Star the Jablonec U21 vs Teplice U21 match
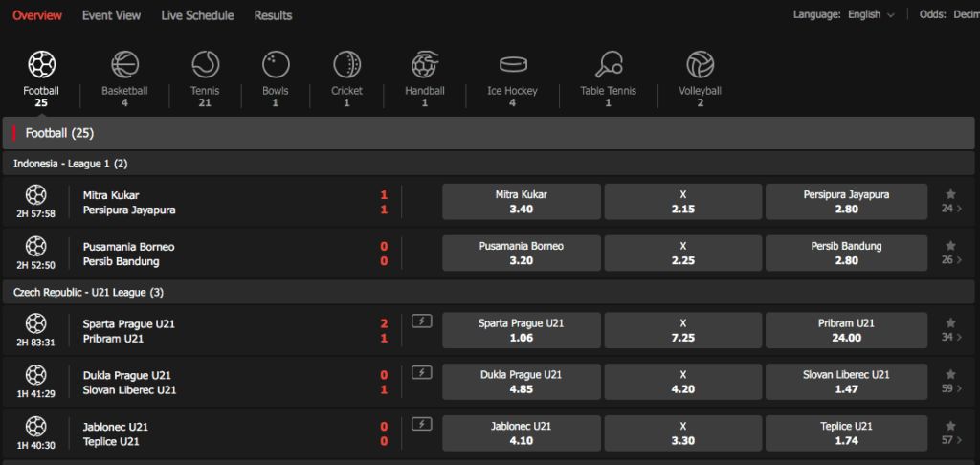Image resolution: width=980 pixels, height=465 pixels. pyautogui.click(x=950, y=426)
